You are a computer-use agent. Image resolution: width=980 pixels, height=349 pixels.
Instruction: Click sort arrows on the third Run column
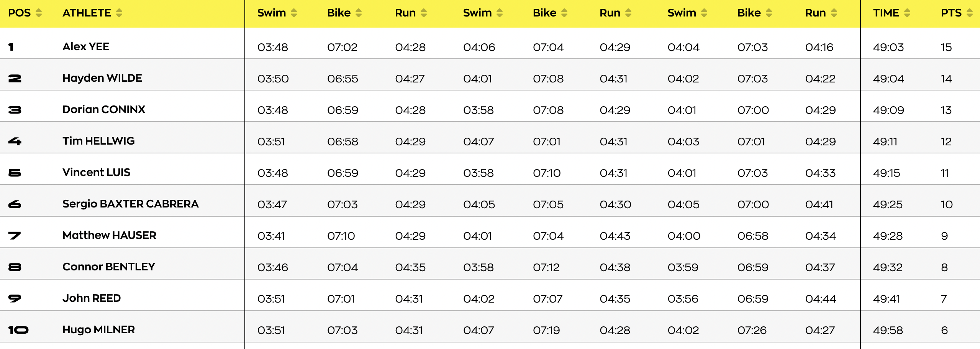pos(834,13)
